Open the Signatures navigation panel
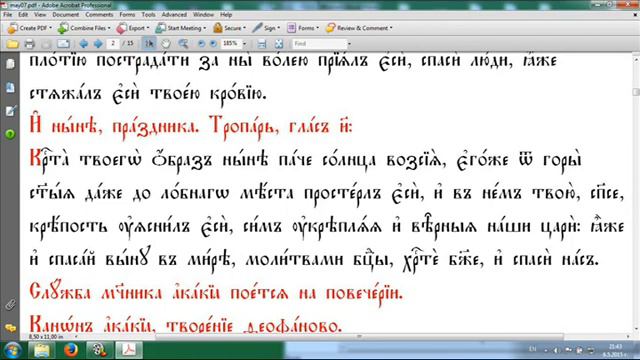640x360 pixels. click(x=10, y=111)
